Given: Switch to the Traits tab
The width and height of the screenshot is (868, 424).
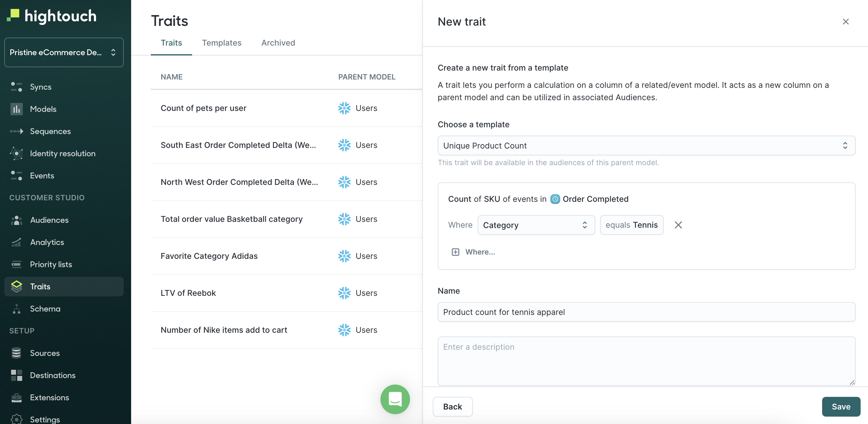Looking at the screenshot, I should [x=171, y=43].
